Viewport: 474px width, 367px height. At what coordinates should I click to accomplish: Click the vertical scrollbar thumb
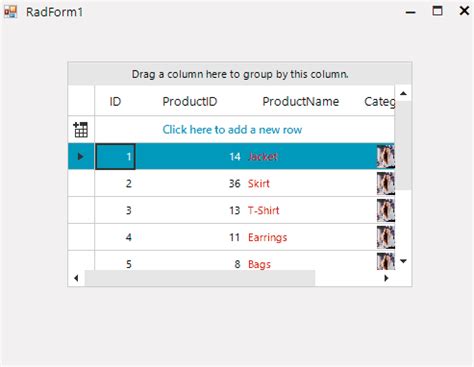[403, 145]
